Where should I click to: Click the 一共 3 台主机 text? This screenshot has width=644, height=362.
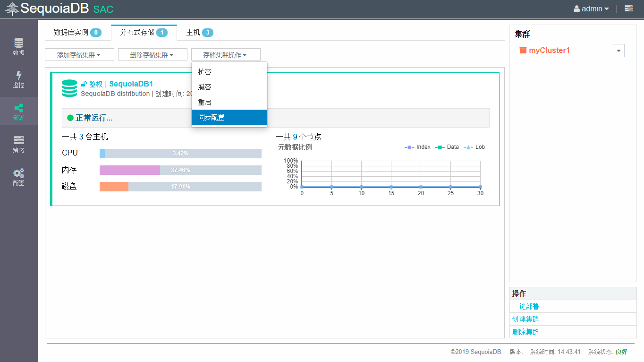[x=85, y=137]
